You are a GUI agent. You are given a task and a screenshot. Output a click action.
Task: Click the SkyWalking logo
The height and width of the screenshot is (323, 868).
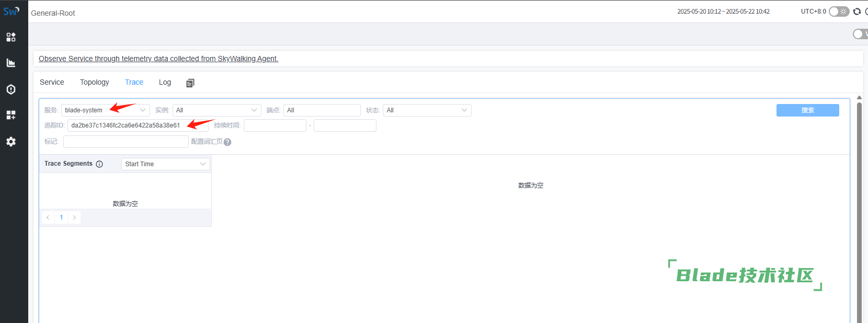[12, 11]
